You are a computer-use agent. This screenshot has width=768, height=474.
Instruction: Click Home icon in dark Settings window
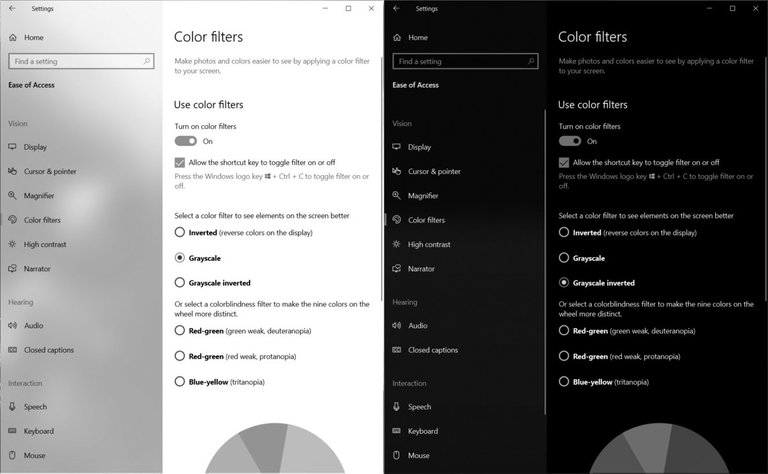(397, 37)
